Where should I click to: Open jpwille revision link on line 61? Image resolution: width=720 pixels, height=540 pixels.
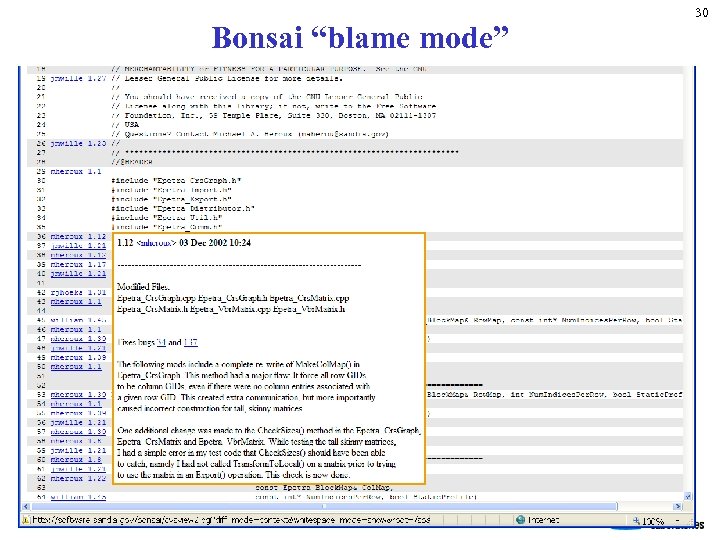[78, 469]
